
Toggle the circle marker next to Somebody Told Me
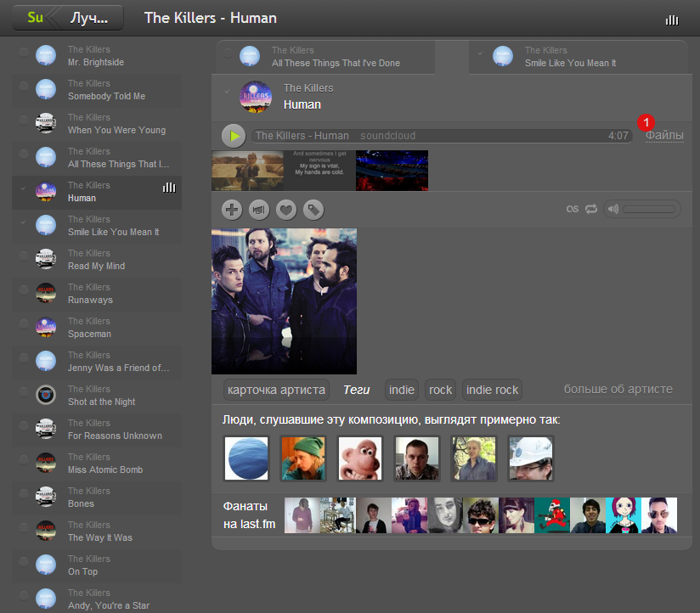[24, 86]
